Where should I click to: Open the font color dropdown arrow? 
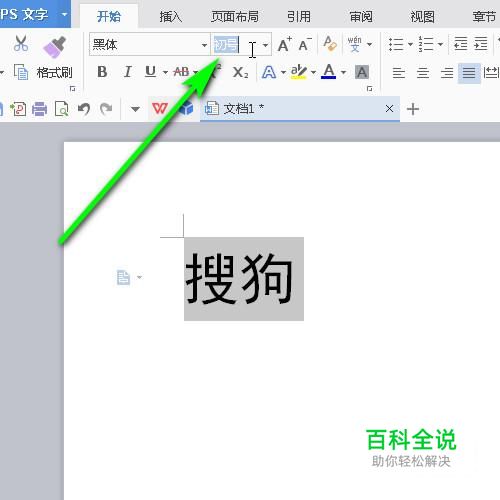[x=343, y=72]
